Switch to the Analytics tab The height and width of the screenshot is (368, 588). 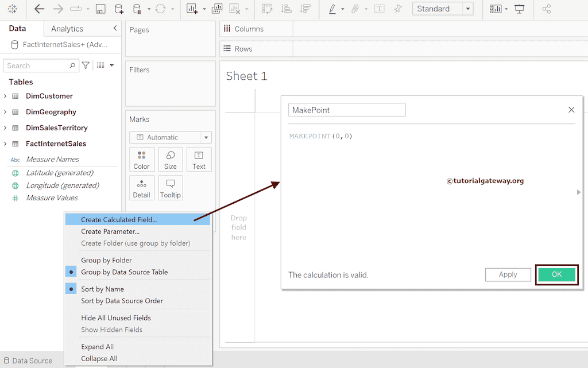(67, 29)
